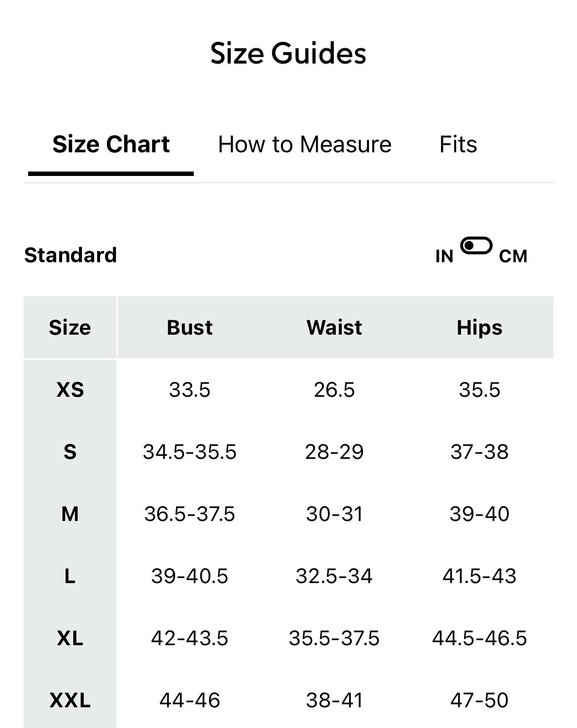This screenshot has height=728, width=577.
Task: Click the Hips column header
Action: pos(479,327)
